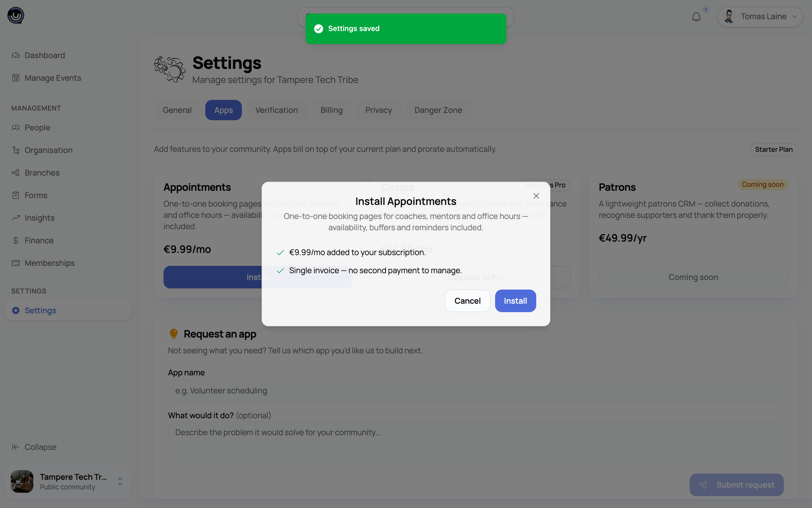
Task: Cancel the Install Appointments dialog
Action: pos(467,301)
